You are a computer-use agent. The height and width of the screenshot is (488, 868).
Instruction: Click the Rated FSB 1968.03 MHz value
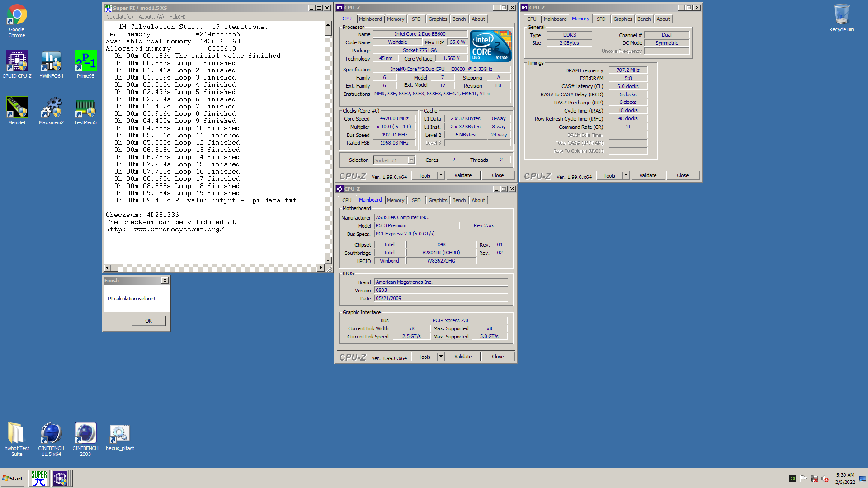pos(394,143)
